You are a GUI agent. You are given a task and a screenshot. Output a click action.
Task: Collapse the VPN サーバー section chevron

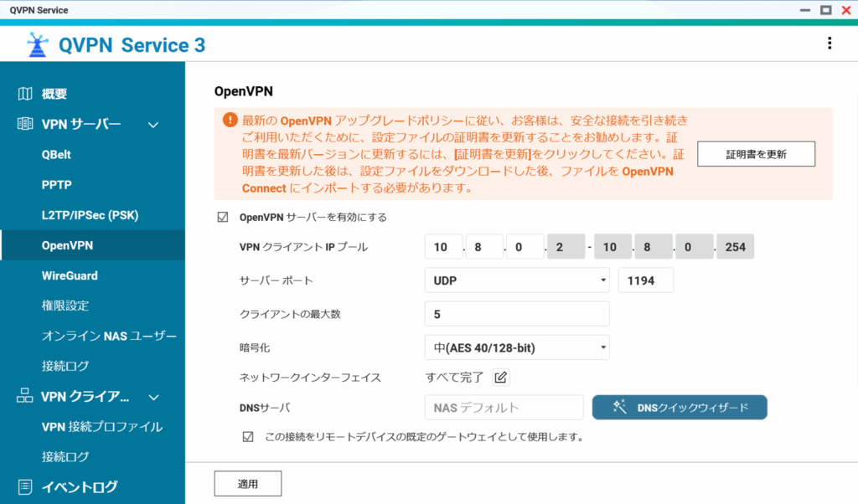(154, 125)
